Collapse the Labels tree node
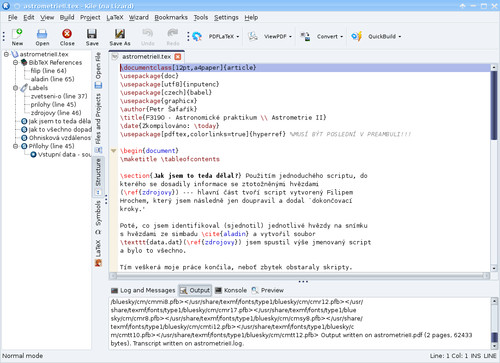This screenshot has height=363, width=500. point(15,88)
